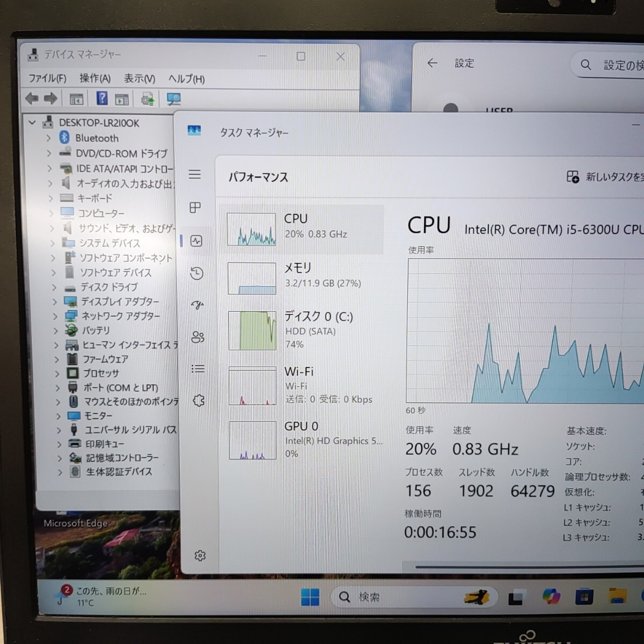Image resolution: width=644 pixels, height=644 pixels.
Task: Open the Device Manager help toolbar icon
Action: pyautogui.click(x=101, y=99)
